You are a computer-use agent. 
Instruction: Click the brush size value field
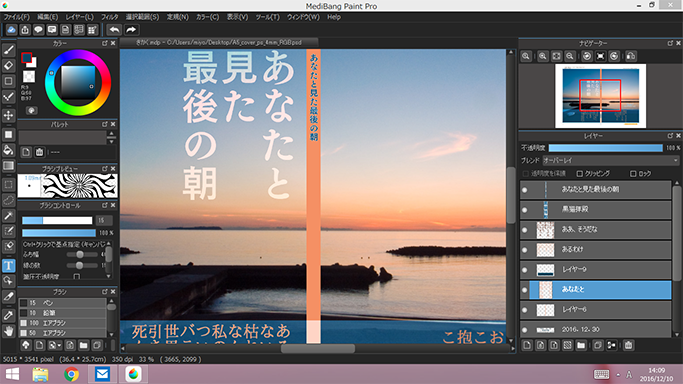pos(104,220)
